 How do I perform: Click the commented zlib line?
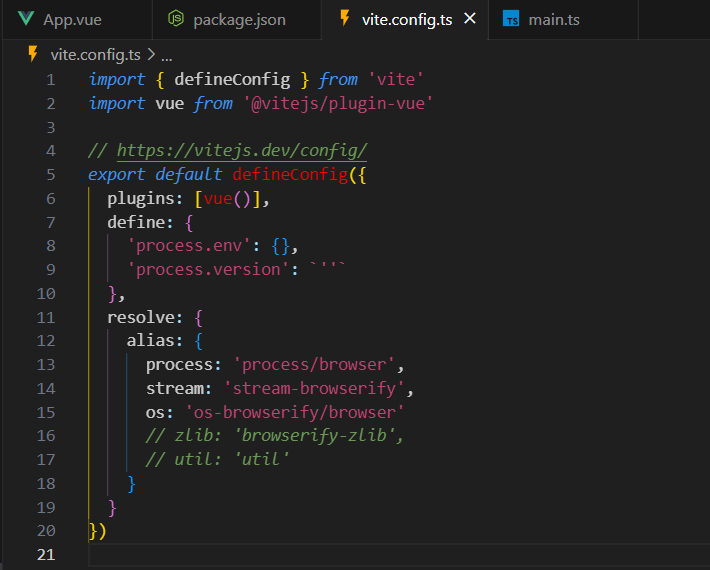[274, 436]
